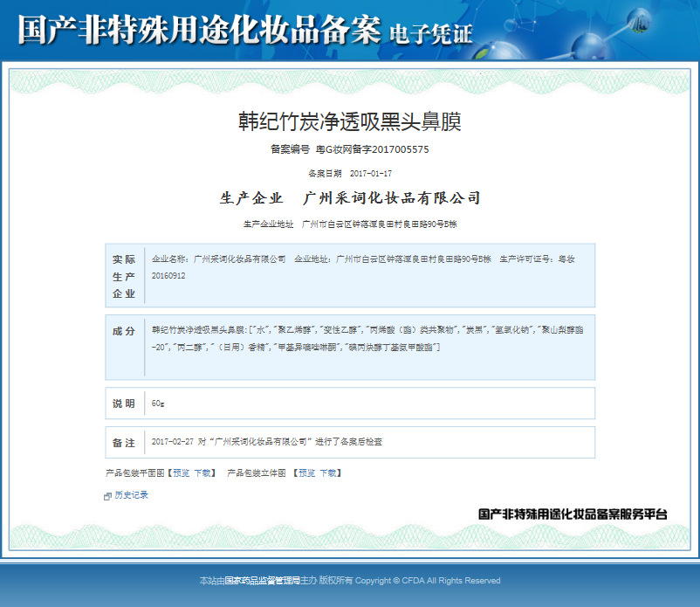Click the 备注 row label
The image size is (700, 607).
pyautogui.click(x=124, y=443)
